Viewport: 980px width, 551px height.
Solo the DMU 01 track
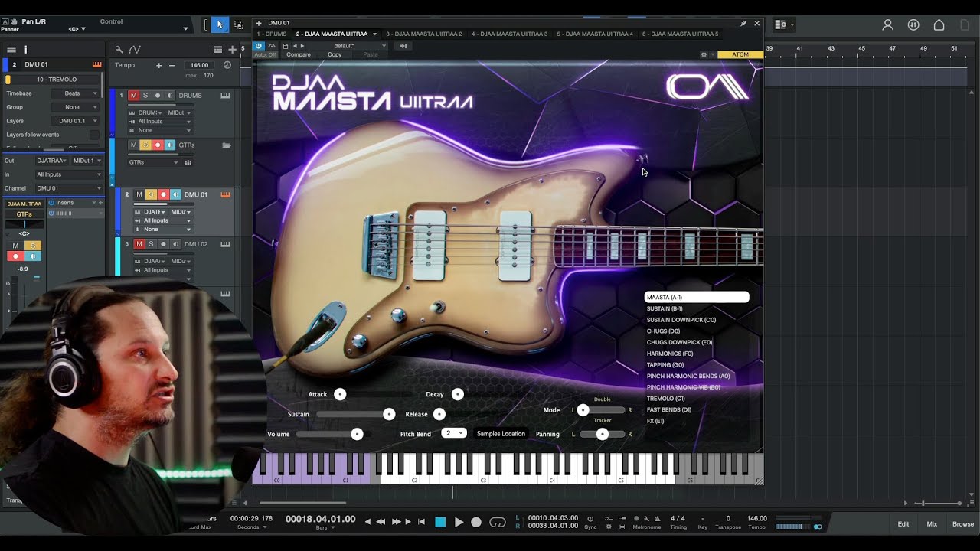pyautogui.click(x=151, y=194)
